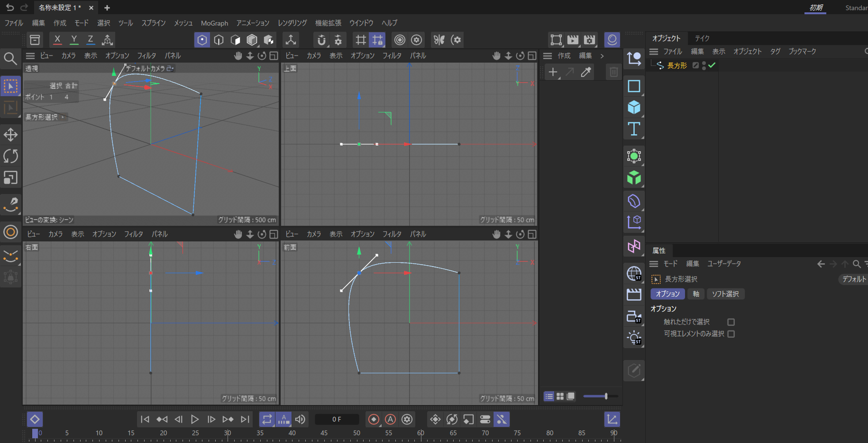
Task: Click the Text spline T icon
Action: pos(634,129)
